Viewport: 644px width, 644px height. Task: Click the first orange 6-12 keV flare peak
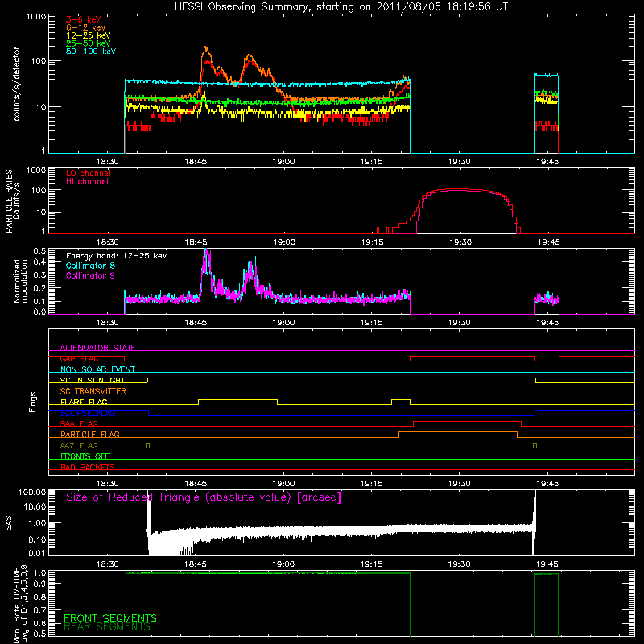coord(205,47)
